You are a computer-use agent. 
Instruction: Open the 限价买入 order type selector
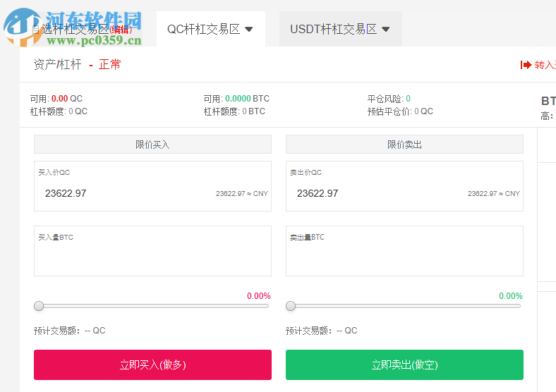tap(152, 145)
